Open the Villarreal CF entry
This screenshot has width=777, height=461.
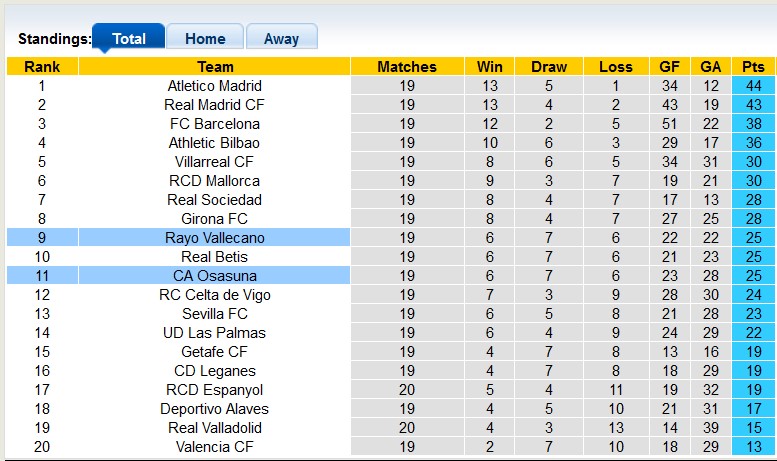(215, 162)
